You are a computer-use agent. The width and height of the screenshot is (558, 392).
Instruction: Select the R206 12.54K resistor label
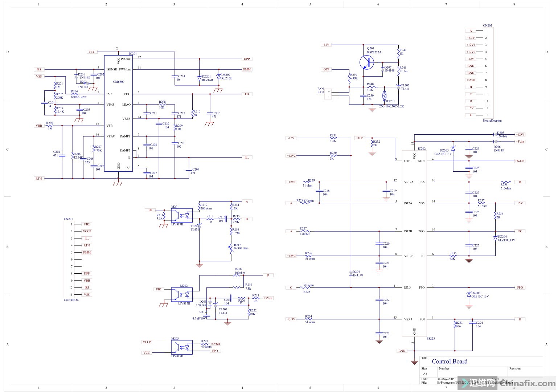(78, 156)
